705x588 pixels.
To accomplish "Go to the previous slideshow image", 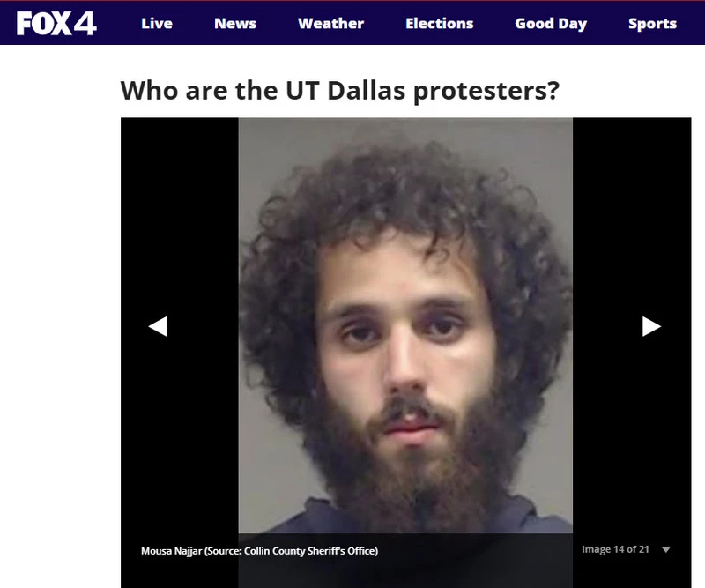I will pyautogui.click(x=158, y=326).
